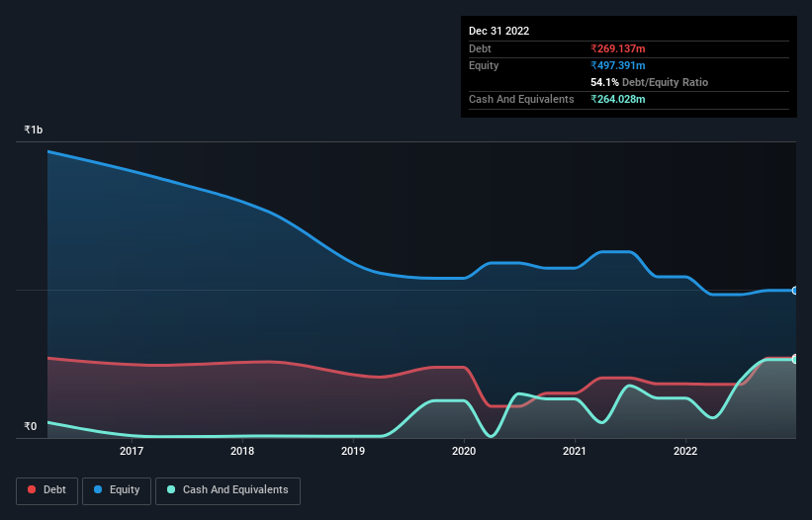Click the Equity row label in tooltip
812x520 pixels.
484,65
